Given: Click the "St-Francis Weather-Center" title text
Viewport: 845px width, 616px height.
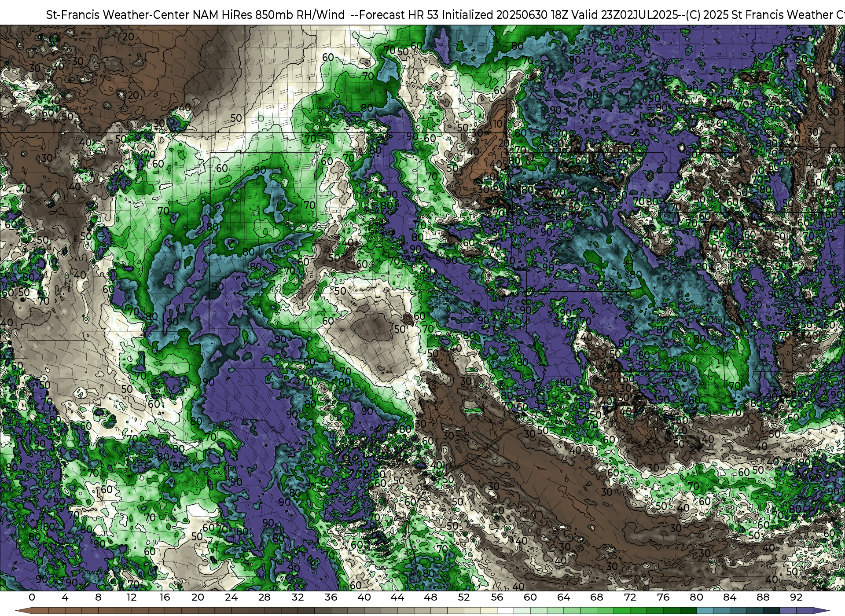Looking at the screenshot, I should click(x=118, y=15).
